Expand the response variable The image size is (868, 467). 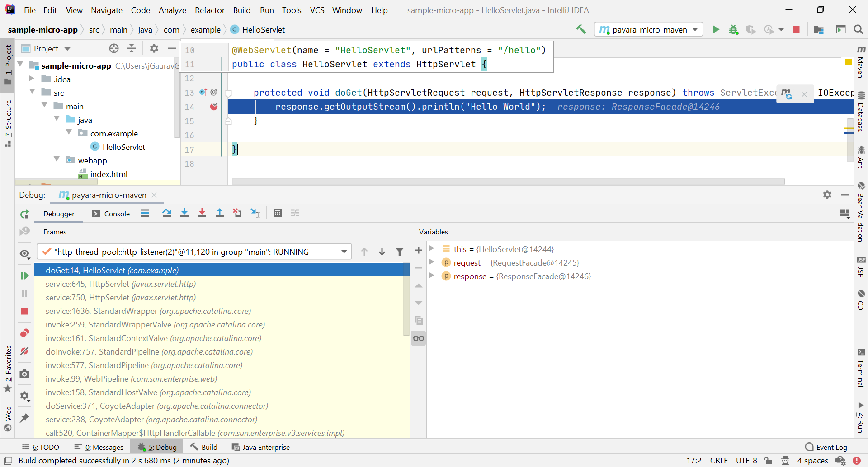(432, 276)
